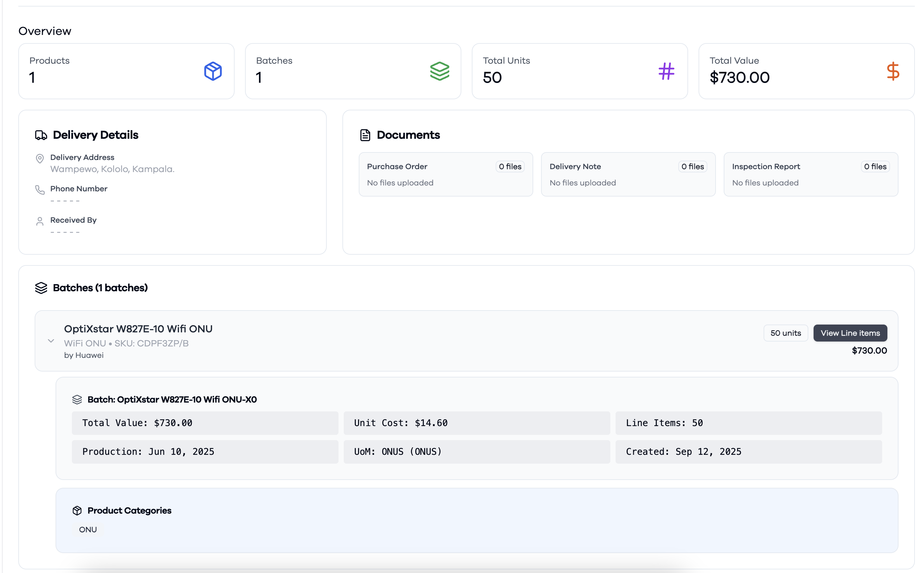This screenshot has height=573, width=924.
Task: Click the Batch: OptiXstar W827E-10 Wifi ONU-X0 heading
Action: (x=172, y=399)
